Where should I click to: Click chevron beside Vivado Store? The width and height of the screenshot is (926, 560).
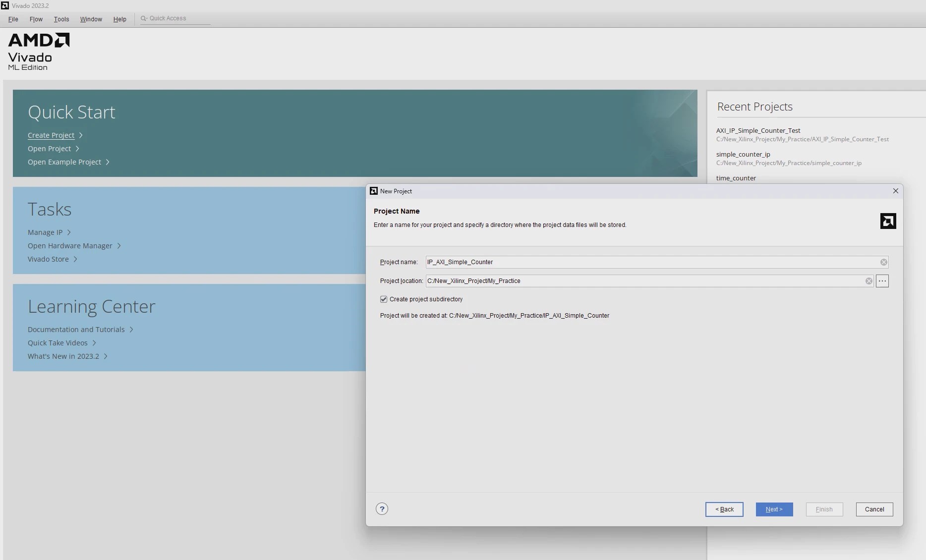coord(75,259)
